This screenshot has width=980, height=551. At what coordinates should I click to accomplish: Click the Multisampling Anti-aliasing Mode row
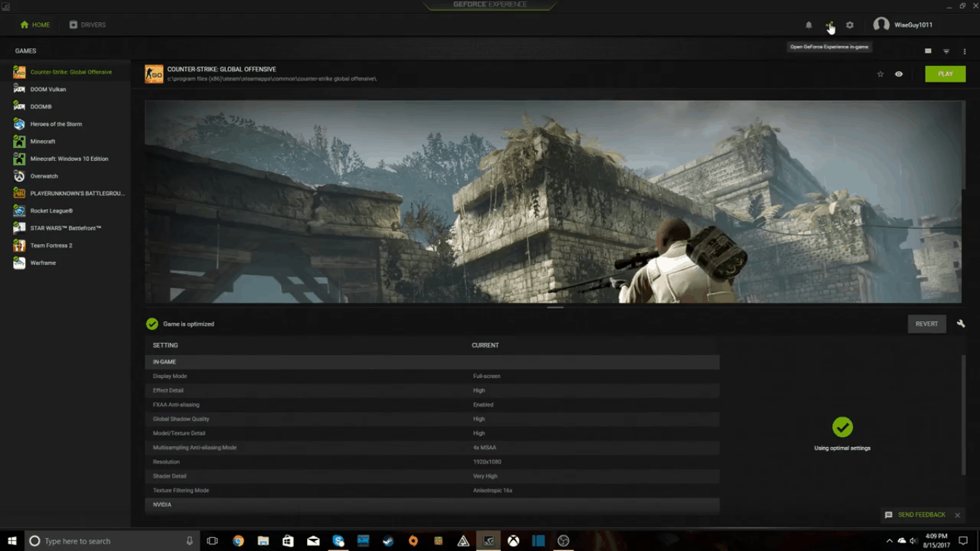432,448
